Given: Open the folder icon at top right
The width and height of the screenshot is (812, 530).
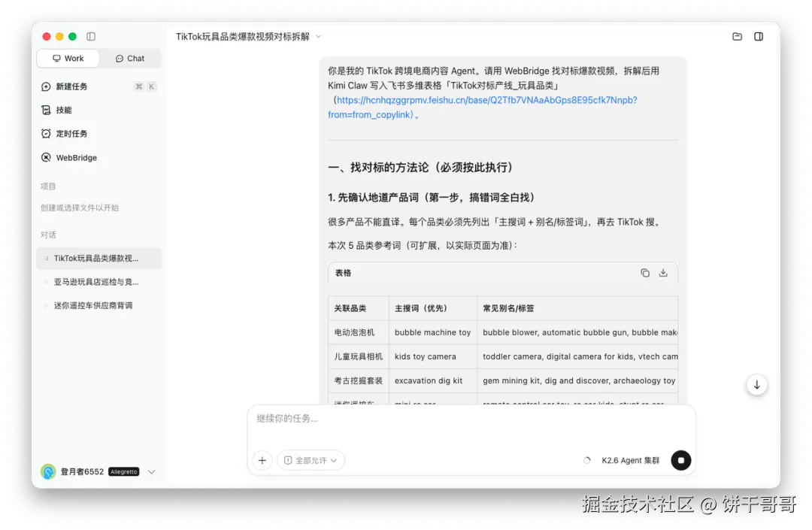Looking at the screenshot, I should [737, 36].
